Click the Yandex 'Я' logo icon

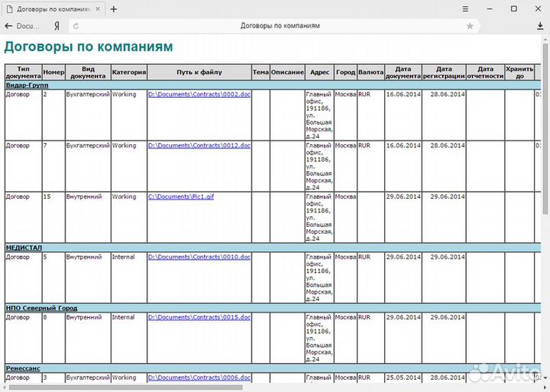57,25
